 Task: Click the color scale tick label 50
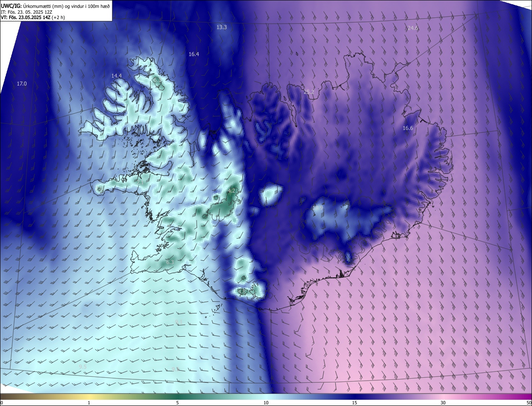click(x=529, y=403)
